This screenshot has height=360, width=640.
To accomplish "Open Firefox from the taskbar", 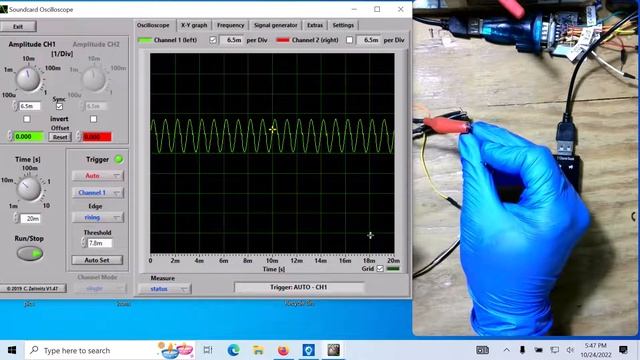I will [x=283, y=350].
